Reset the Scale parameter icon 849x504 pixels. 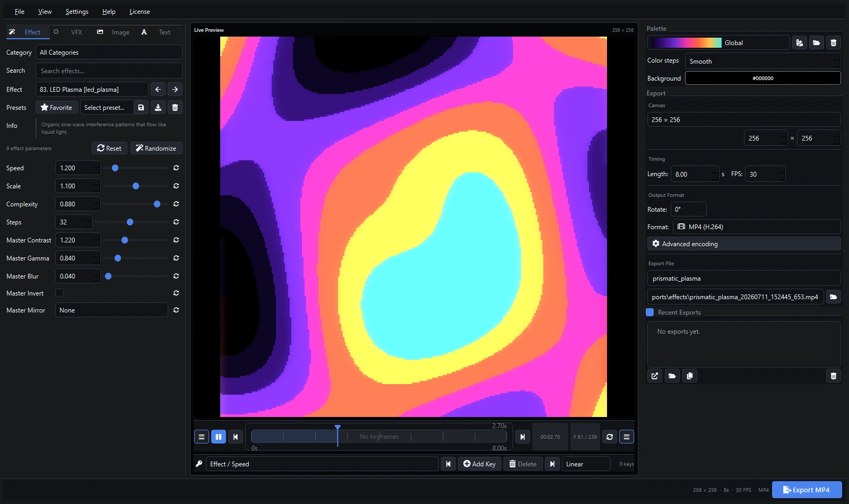176,186
